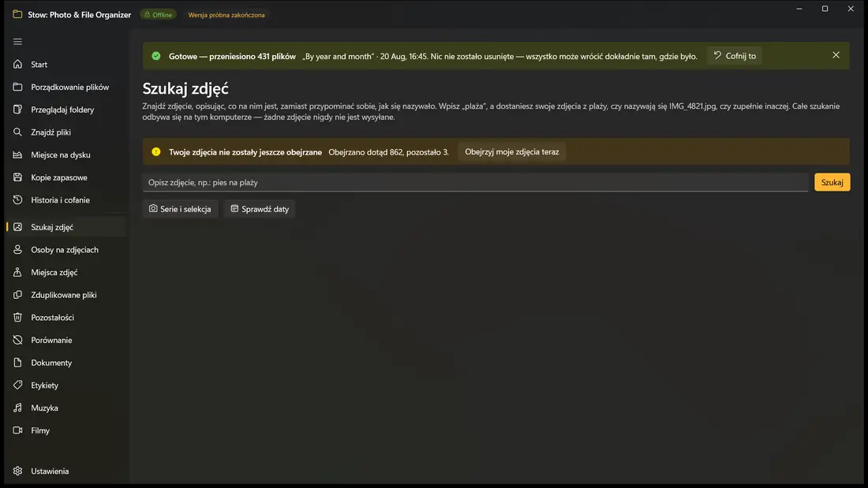Image resolution: width=868 pixels, height=488 pixels.
Task: Open Osoby na zdjęciach page
Action: 66,250
